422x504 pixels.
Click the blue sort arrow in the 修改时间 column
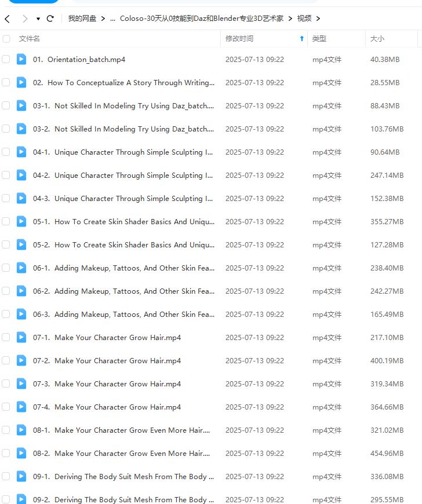click(301, 39)
